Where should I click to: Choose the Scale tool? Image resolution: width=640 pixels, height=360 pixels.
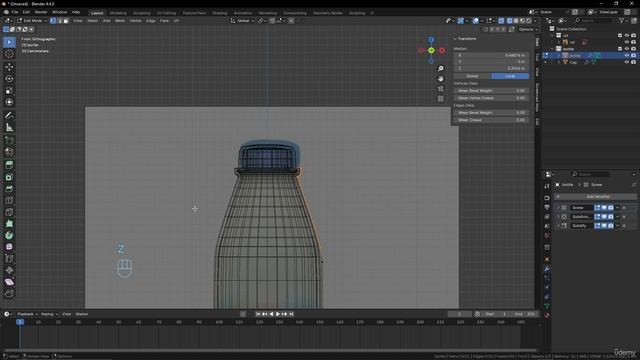click(x=9, y=90)
